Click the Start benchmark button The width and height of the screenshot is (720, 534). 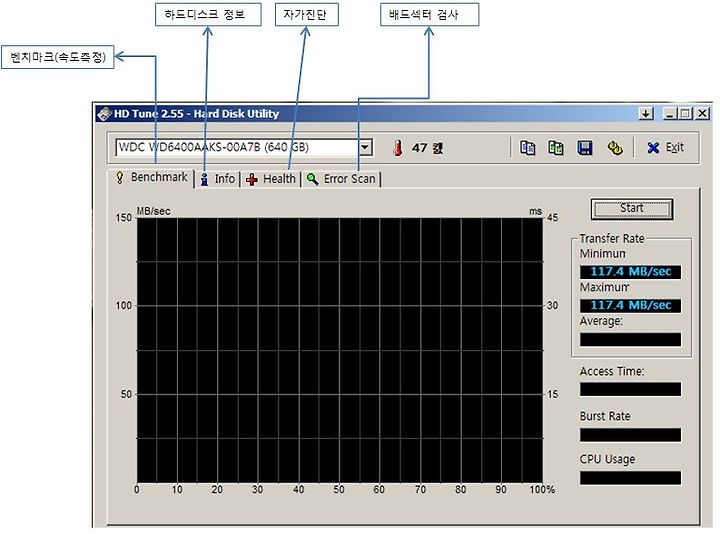632,209
